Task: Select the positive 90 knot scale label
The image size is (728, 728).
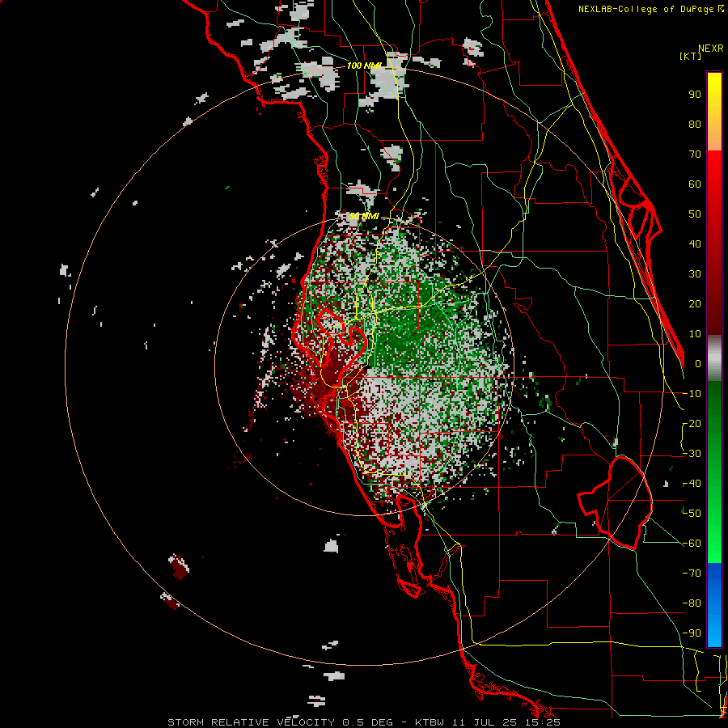Action: (x=695, y=95)
